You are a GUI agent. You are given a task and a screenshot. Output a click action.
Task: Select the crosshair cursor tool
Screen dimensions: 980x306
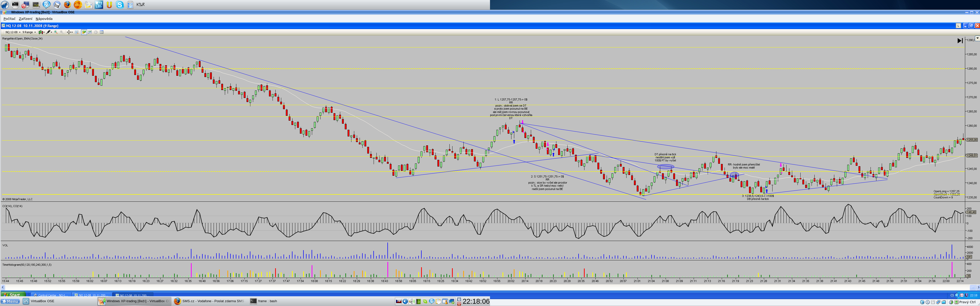pyautogui.click(x=69, y=32)
